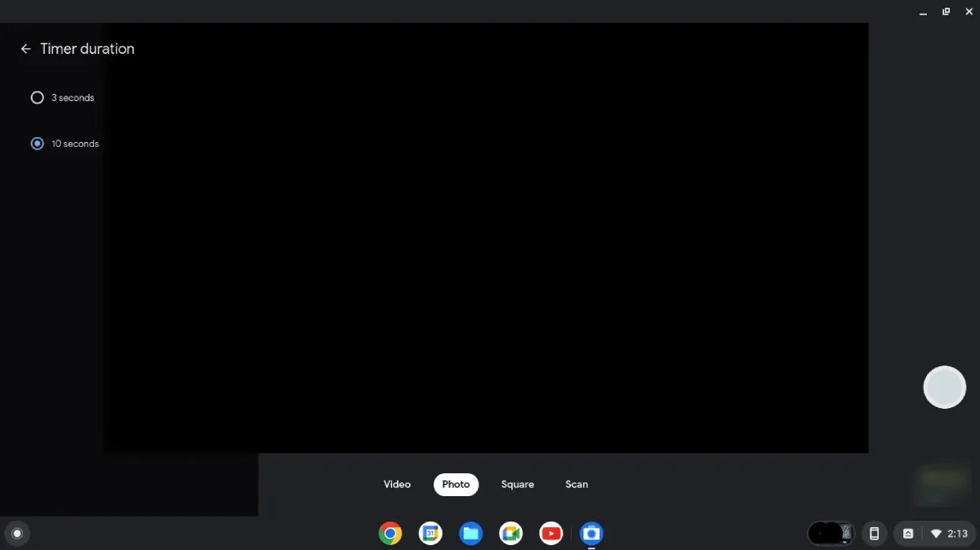Image resolution: width=980 pixels, height=550 pixels.
Task: Launch Google Meet from the shelf
Action: pyautogui.click(x=511, y=533)
